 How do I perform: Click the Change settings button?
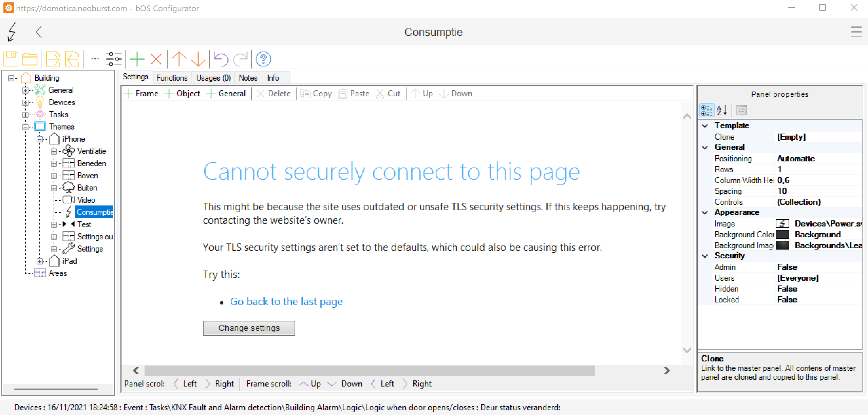tap(249, 328)
